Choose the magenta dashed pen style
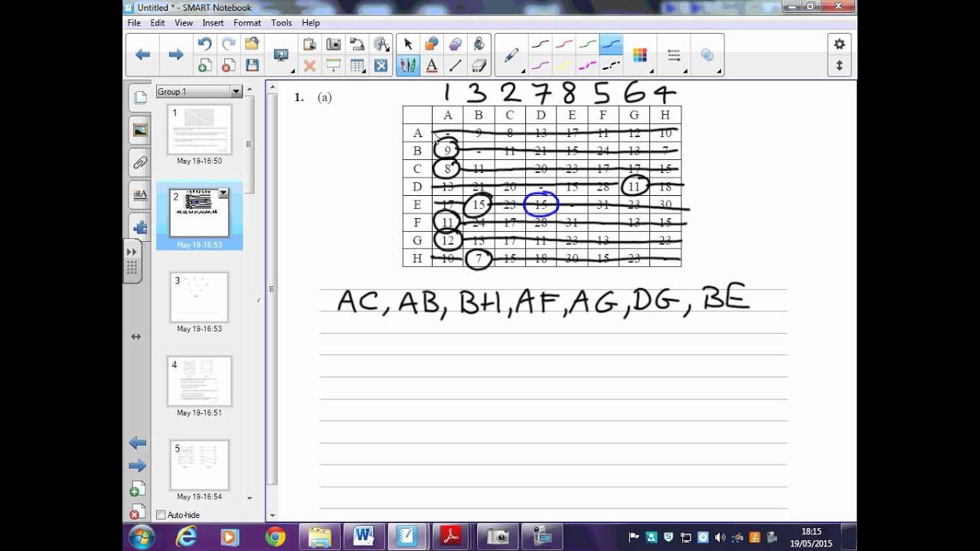980x551 pixels. tap(587, 66)
